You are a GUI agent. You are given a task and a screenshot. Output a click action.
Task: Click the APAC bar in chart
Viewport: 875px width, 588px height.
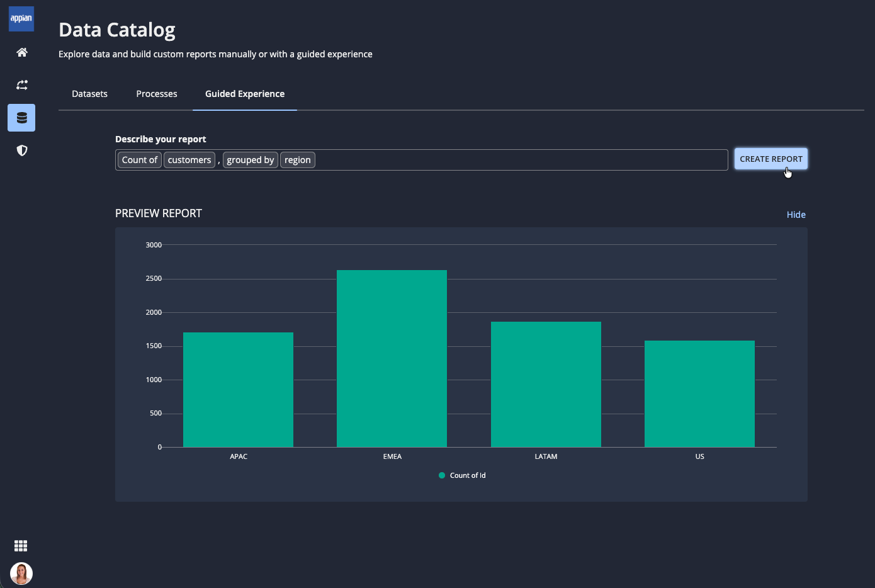click(x=238, y=390)
